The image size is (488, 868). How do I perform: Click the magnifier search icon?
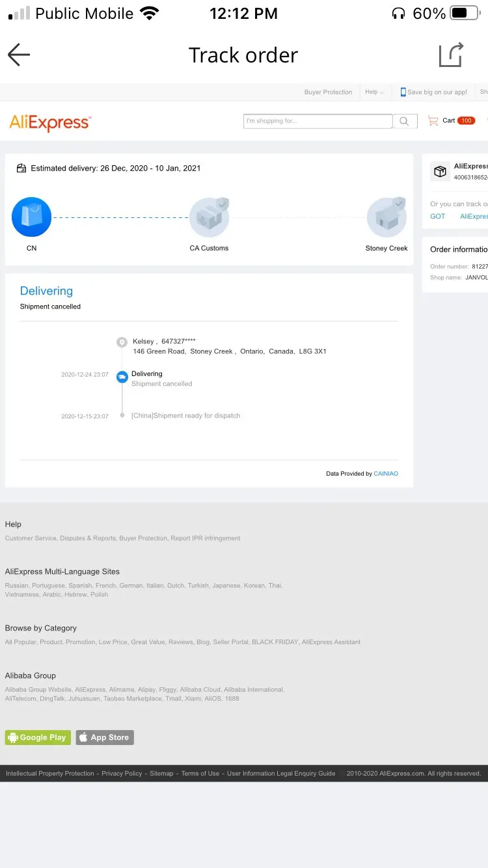[x=405, y=121]
